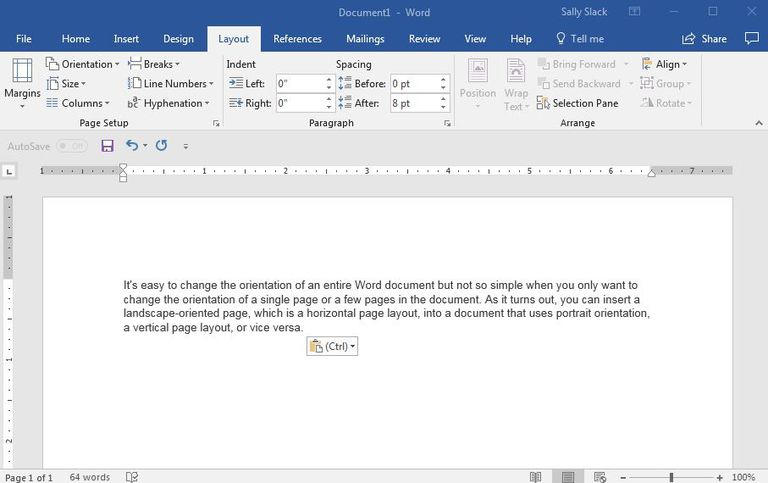Click the zoom slider handle
768x483 pixels.
coord(672,477)
